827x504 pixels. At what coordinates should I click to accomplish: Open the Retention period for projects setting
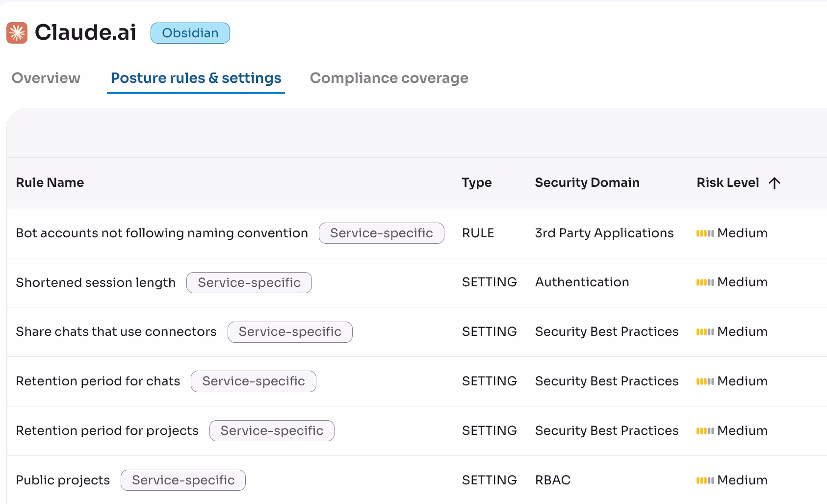[x=107, y=430]
